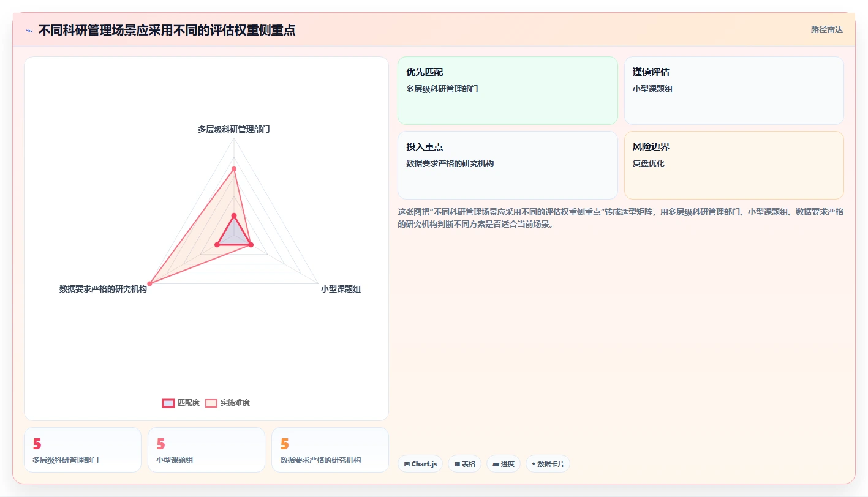Open the 风险边界 card
The width and height of the screenshot is (868, 497).
[734, 165]
